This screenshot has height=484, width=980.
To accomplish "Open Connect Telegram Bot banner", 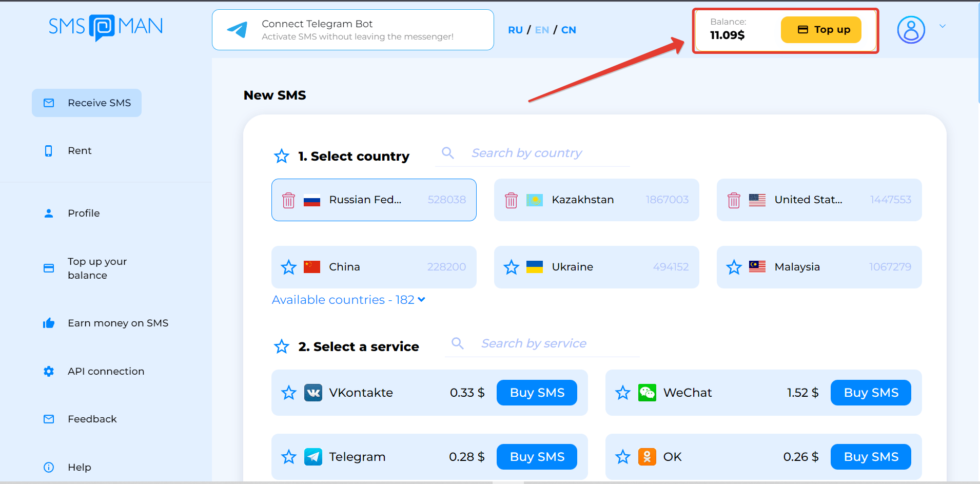I will pos(353,30).
